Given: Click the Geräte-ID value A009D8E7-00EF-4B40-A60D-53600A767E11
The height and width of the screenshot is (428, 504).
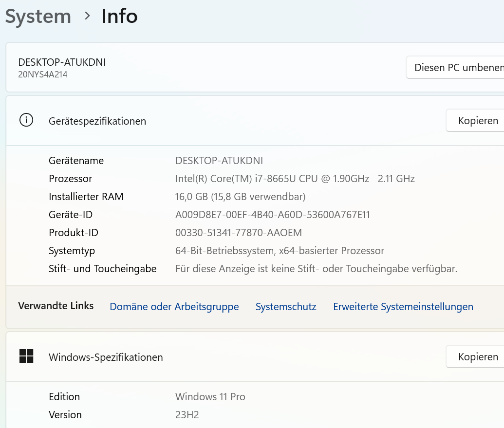Looking at the screenshot, I should click(x=273, y=215).
